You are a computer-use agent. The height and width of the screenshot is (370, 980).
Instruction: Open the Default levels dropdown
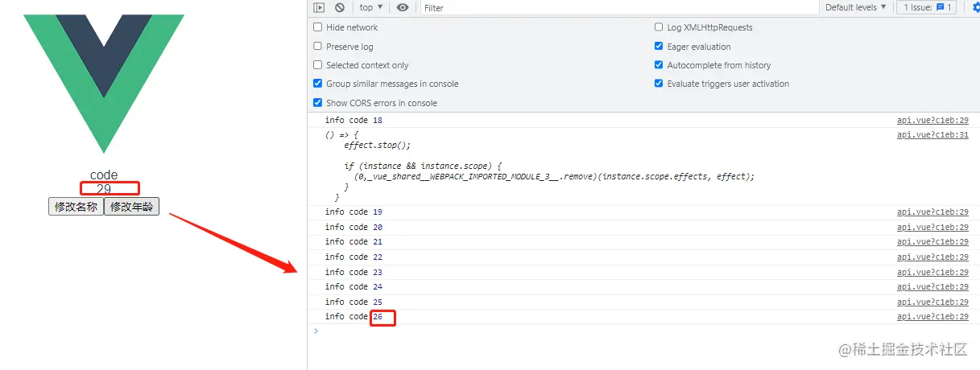point(856,7)
